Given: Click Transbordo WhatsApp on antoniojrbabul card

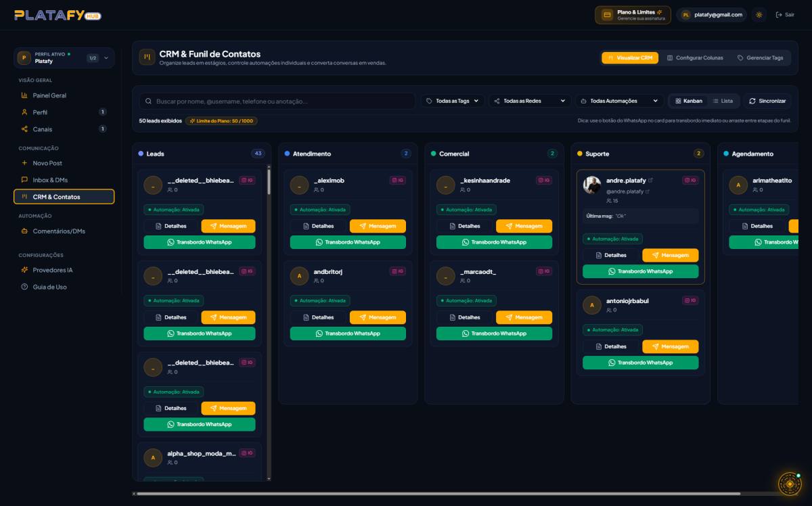Looking at the screenshot, I should (x=640, y=363).
